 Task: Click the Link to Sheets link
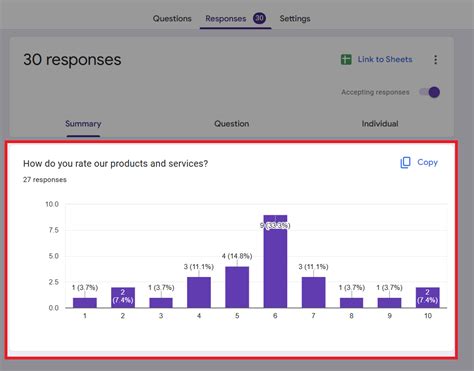tap(385, 59)
